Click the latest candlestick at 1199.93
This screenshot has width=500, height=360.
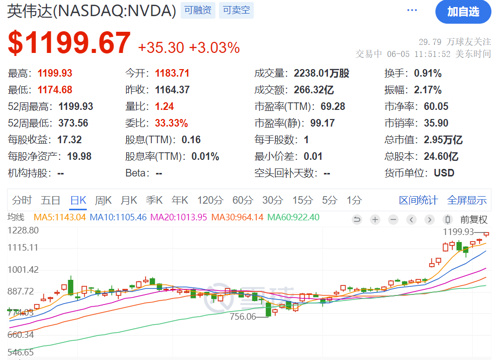(486, 234)
